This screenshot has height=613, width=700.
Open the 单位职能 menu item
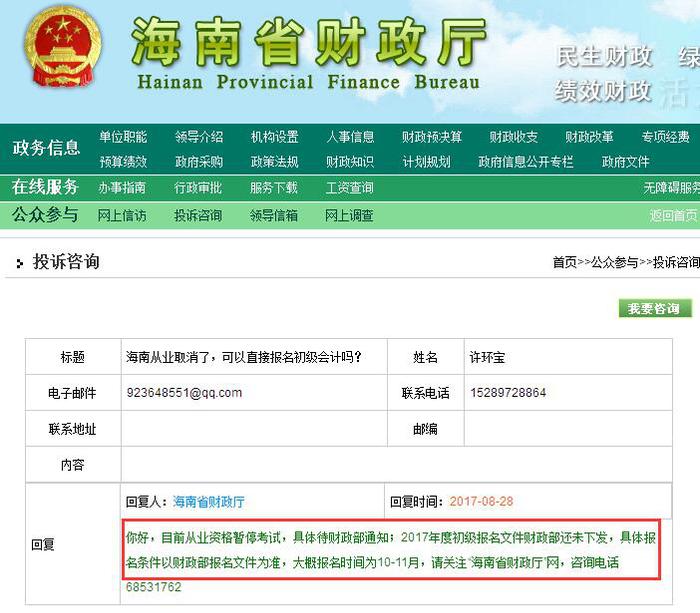(x=123, y=137)
